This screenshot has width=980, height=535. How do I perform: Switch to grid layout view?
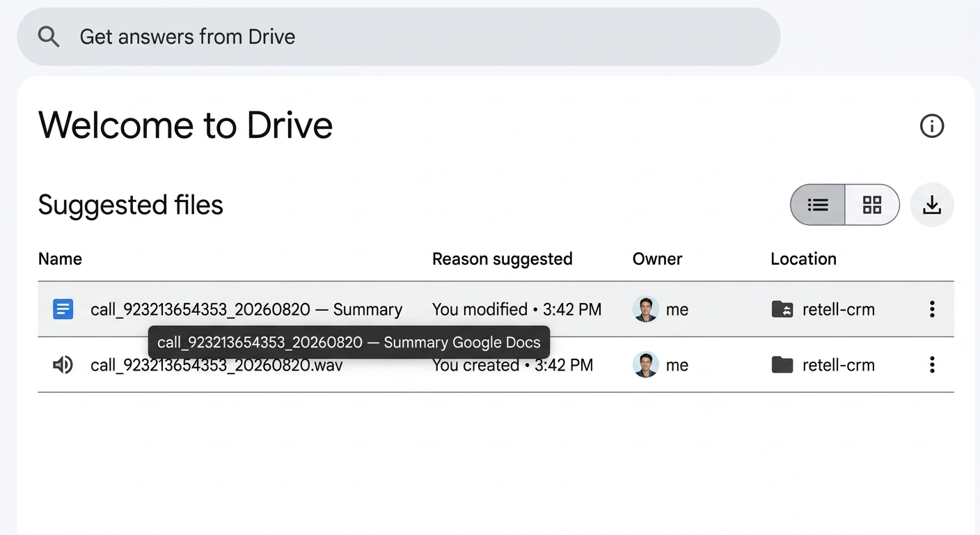(872, 205)
